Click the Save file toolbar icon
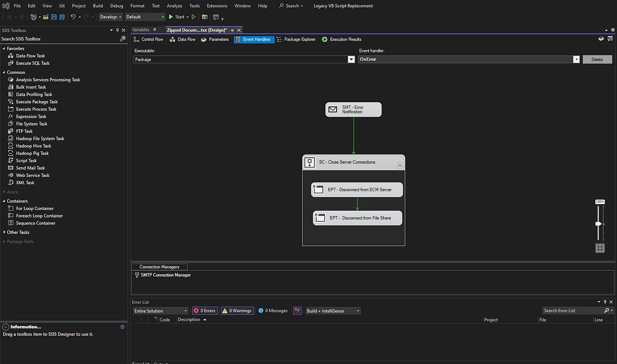The height and width of the screenshot is (364, 617). (x=54, y=17)
